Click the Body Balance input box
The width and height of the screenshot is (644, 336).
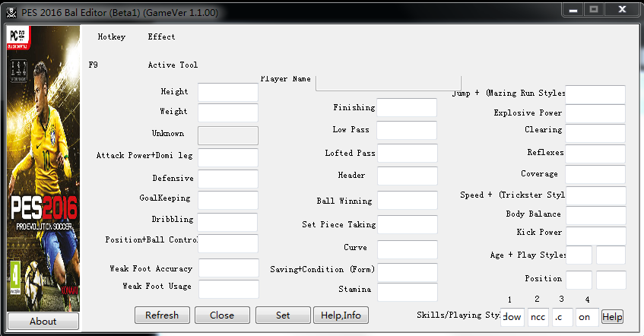point(596,216)
